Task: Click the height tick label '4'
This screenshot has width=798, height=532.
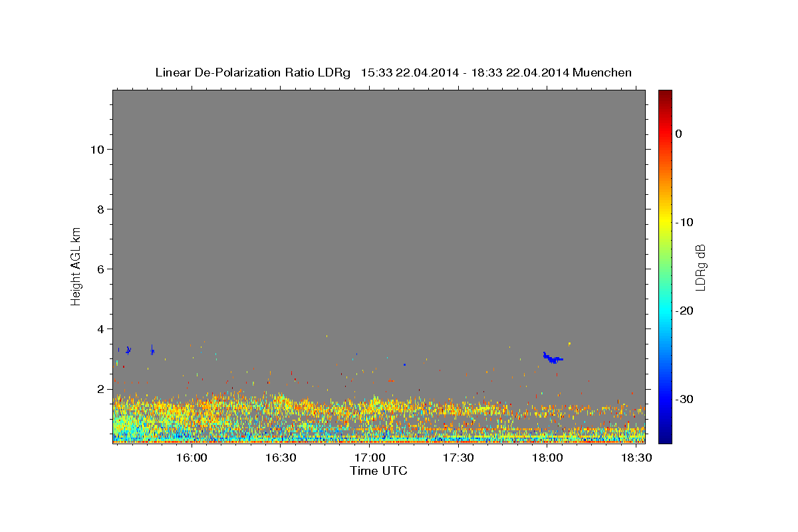Action: [x=100, y=329]
